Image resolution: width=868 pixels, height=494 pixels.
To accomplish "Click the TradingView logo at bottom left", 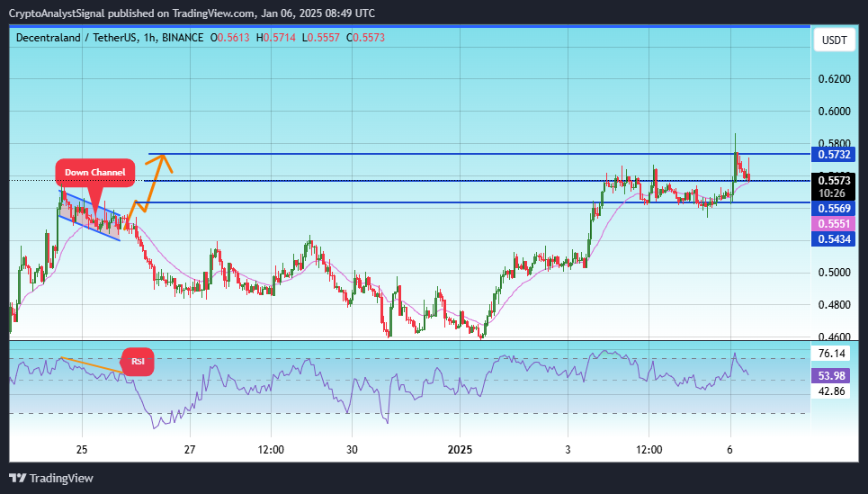I will click(51, 478).
